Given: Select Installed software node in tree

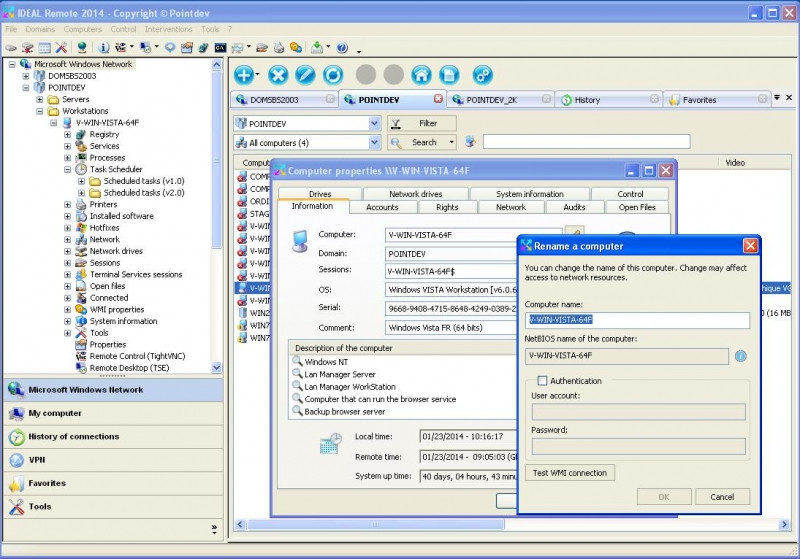Looking at the screenshot, I should [x=121, y=216].
